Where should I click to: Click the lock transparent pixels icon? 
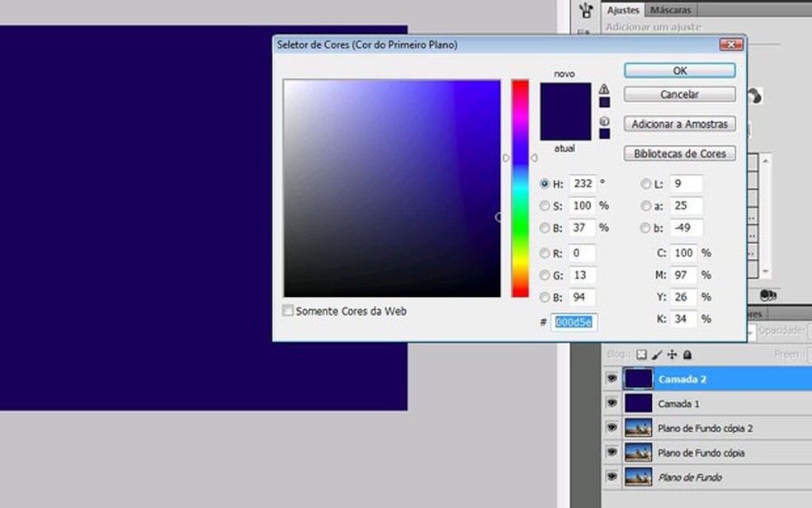(641, 355)
